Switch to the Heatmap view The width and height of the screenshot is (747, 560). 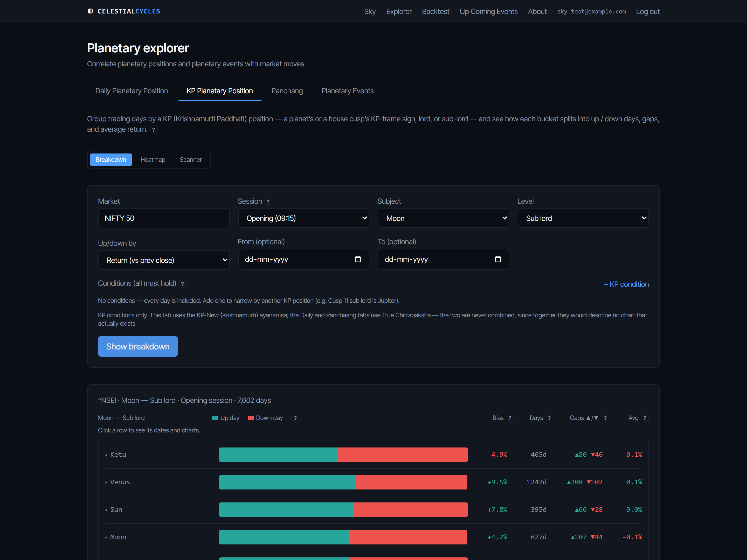point(153,160)
